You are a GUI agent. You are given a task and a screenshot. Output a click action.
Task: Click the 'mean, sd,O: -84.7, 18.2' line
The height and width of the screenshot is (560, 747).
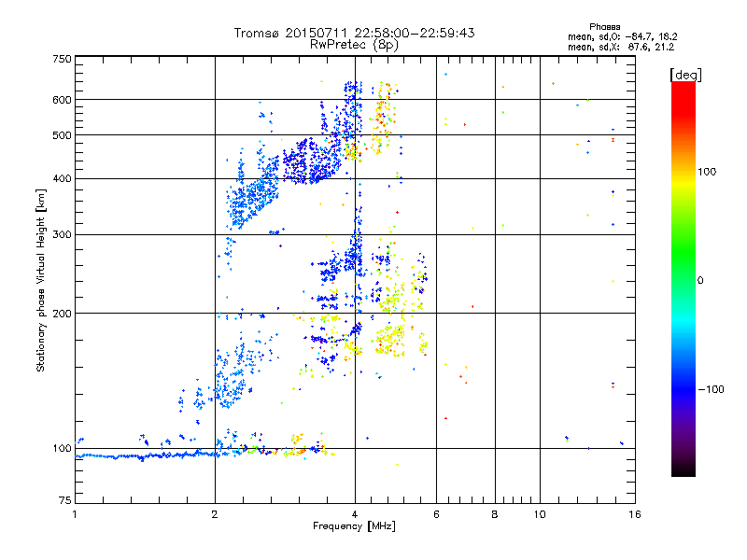coord(622,36)
